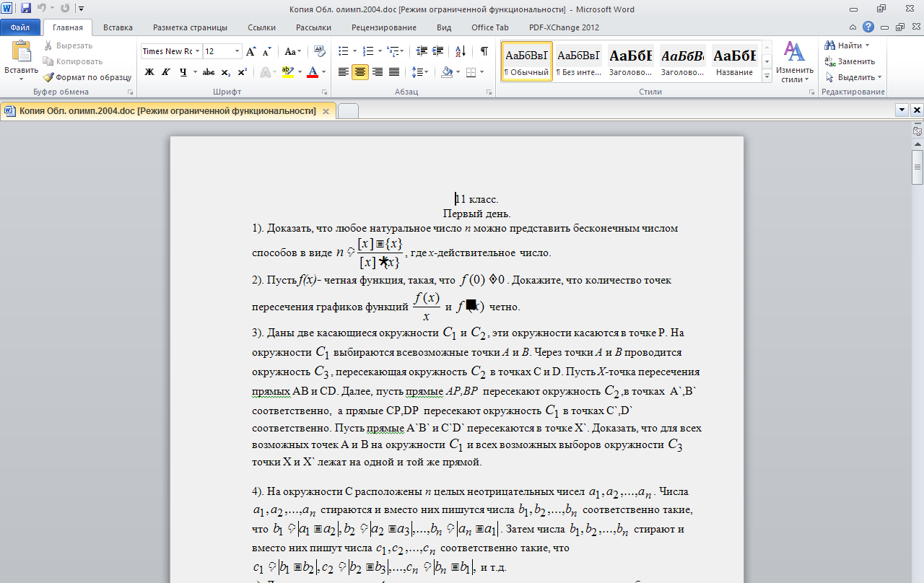This screenshot has height=583, width=924.
Task: Justify text alignment
Action: point(394,72)
